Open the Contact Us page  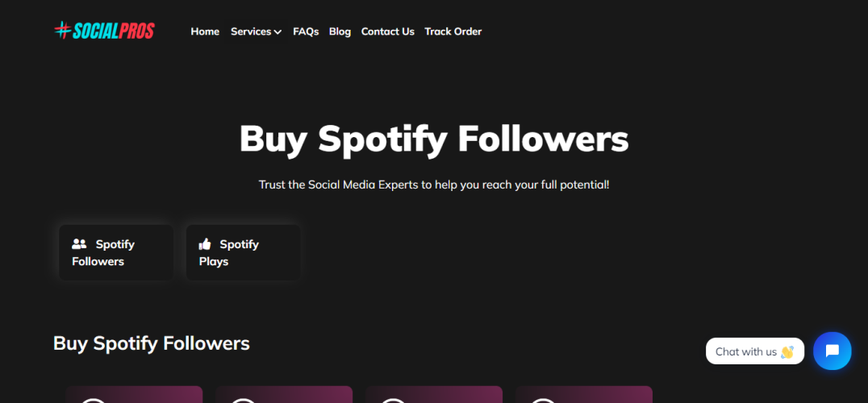(387, 31)
